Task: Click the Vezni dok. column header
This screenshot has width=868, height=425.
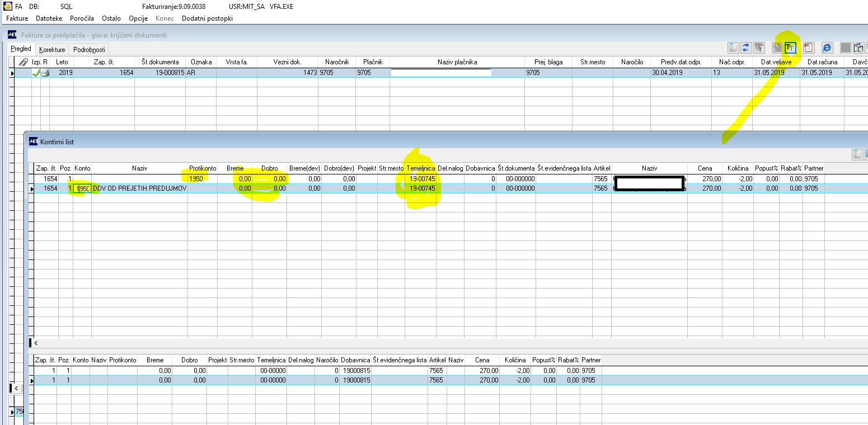Action: pos(288,62)
